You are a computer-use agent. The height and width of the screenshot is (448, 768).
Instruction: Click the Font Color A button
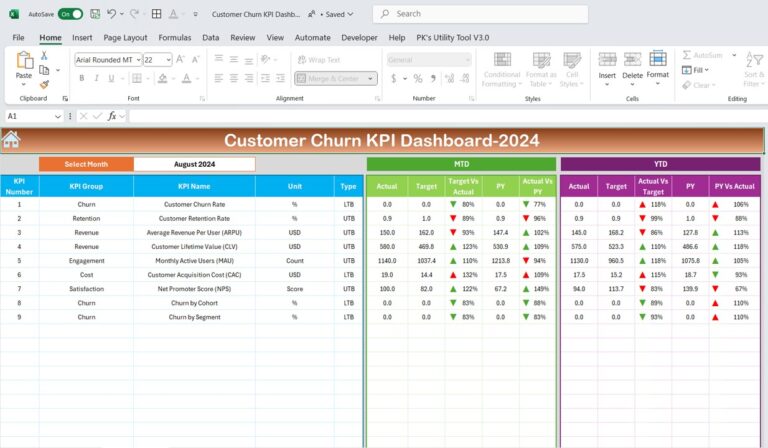pyautogui.click(x=187, y=78)
